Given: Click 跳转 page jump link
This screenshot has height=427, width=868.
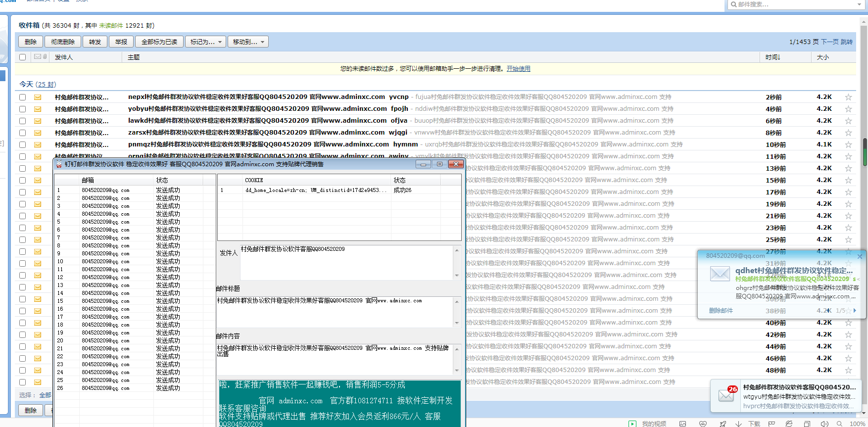Looking at the screenshot, I should 847,42.
